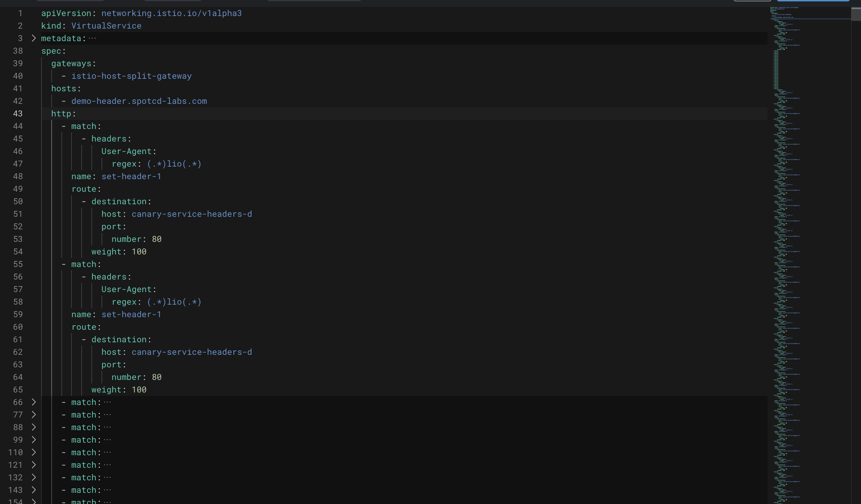Click the demo-header.spotcd-labs.com host entry
The image size is (861, 504).
pyautogui.click(x=139, y=101)
